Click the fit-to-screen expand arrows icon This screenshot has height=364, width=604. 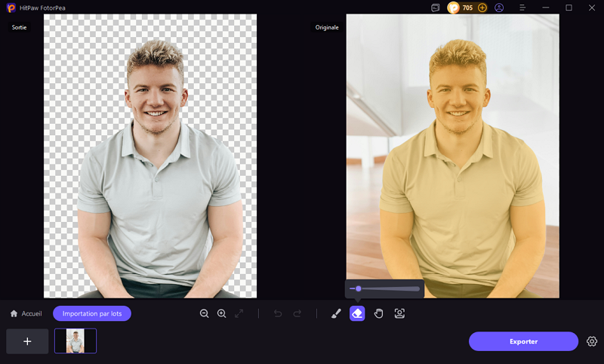239,313
